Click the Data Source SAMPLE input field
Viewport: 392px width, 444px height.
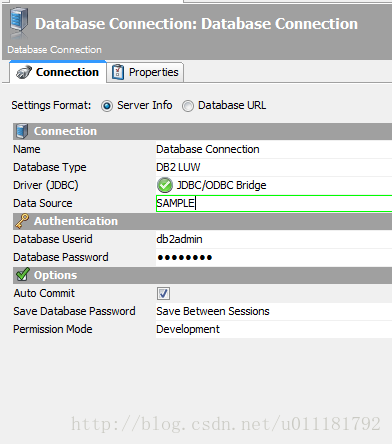(x=274, y=203)
